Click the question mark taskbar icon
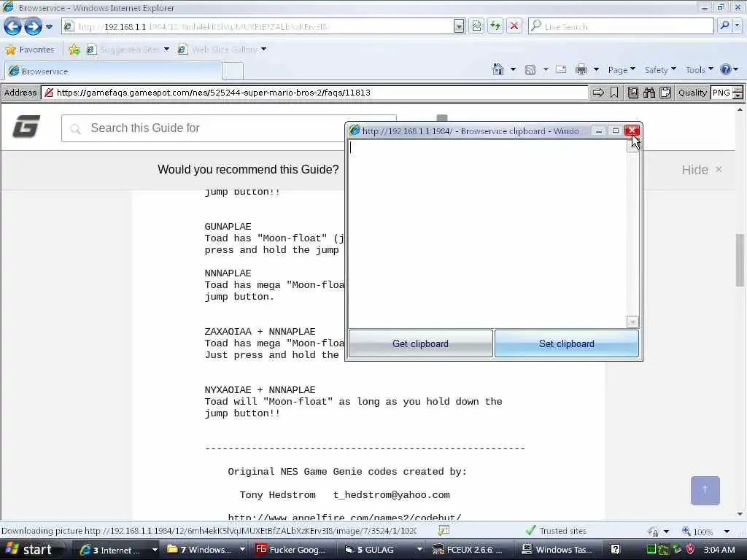The height and width of the screenshot is (560, 747). (615, 550)
